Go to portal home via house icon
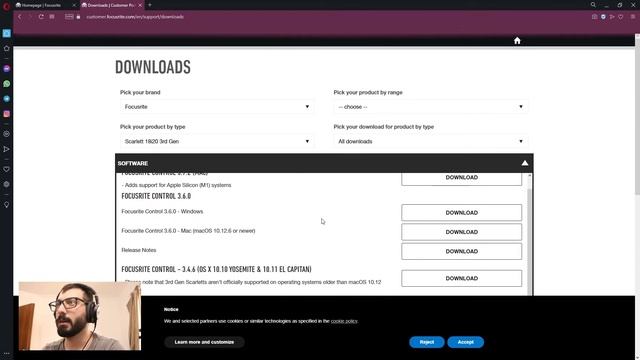This screenshot has width=640, height=360. (517, 40)
